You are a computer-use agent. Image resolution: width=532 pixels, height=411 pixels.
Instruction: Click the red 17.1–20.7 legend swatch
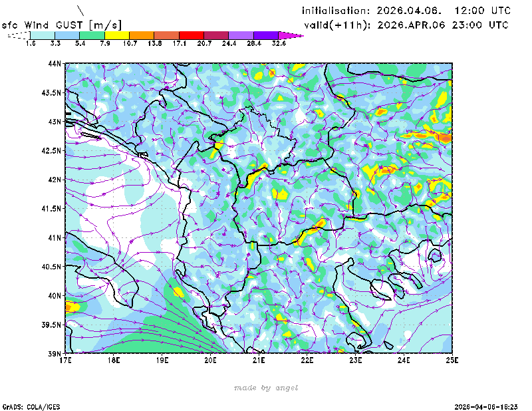[x=191, y=35]
